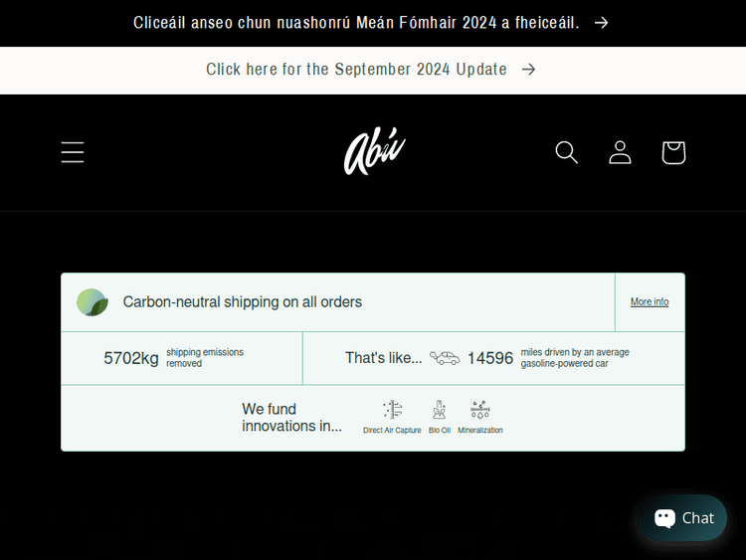Click the Mineralization icon
Image resolution: width=746 pixels, height=560 pixels.
coord(480,410)
